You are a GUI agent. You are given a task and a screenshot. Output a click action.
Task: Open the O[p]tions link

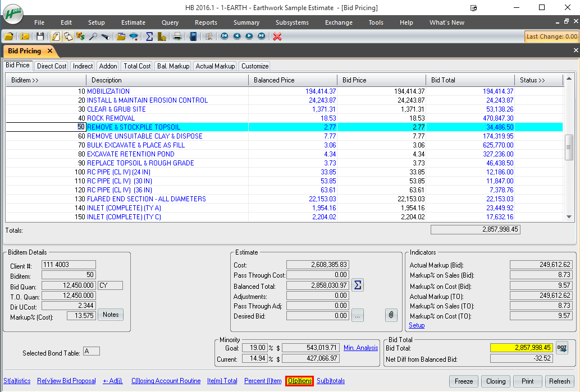click(300, 381)
